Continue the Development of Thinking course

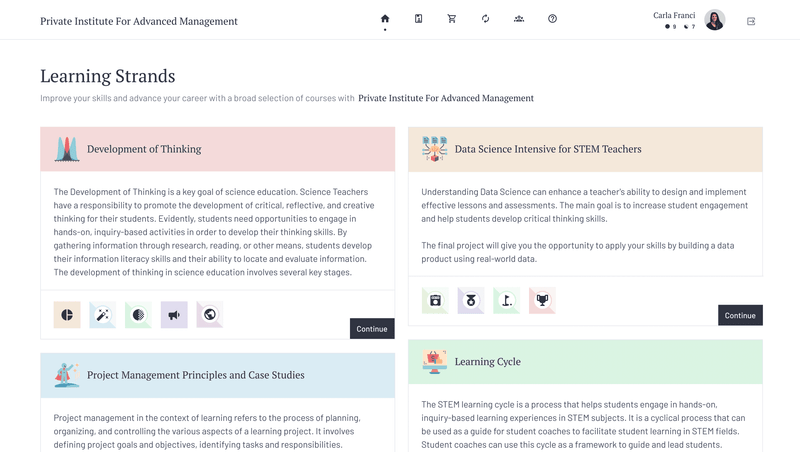pyautogui.click(x=372, y=328)
